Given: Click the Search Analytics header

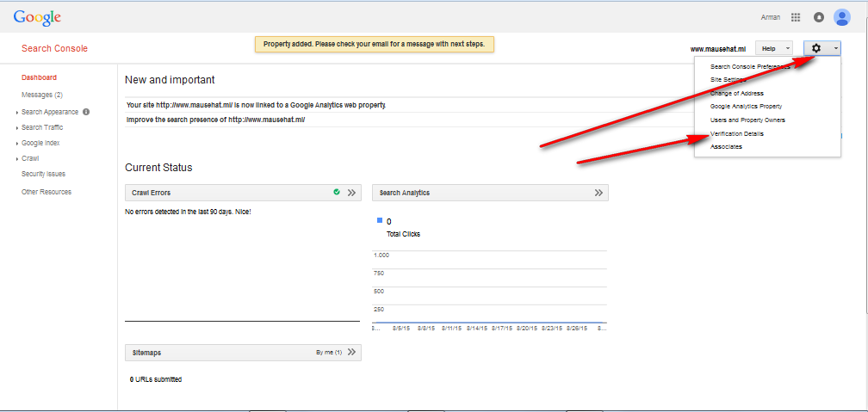Looking at the screenshot, I should point(491,193).
